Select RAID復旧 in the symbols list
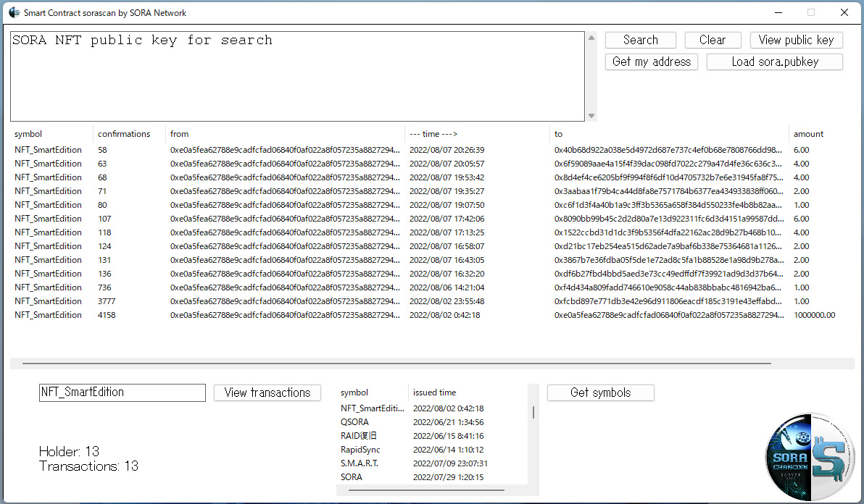This screenshot has height=504, width=864. coord(432,436)
